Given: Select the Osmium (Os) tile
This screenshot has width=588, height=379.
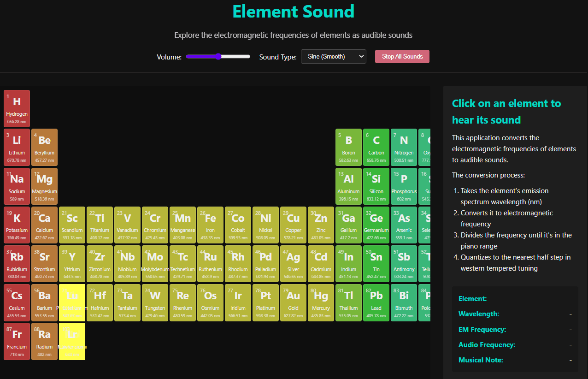Looking at the screenshot, I should pyautogui.click(x=210, y=302).
